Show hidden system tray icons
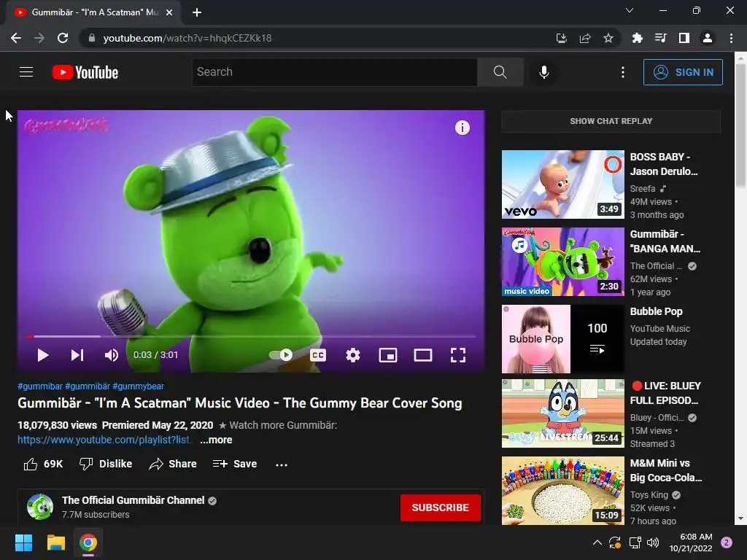The height and width of the screenshot is (560, 747). (x=597, y=542)
